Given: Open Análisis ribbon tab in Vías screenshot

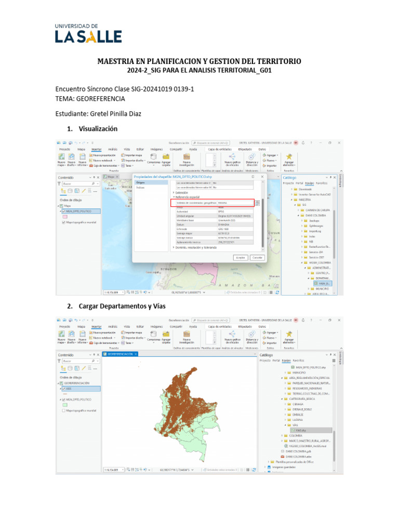Looking at the screenshot, I should (113, 327).
